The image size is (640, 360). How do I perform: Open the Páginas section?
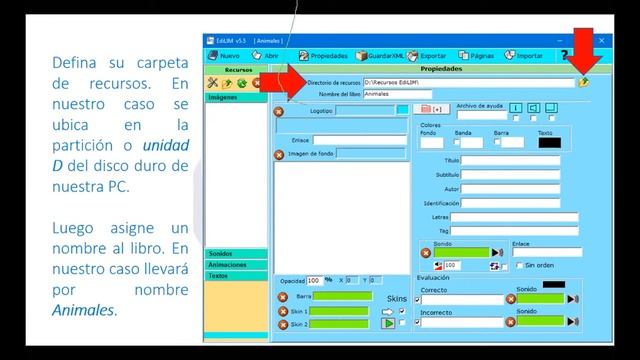pos(476,56)
